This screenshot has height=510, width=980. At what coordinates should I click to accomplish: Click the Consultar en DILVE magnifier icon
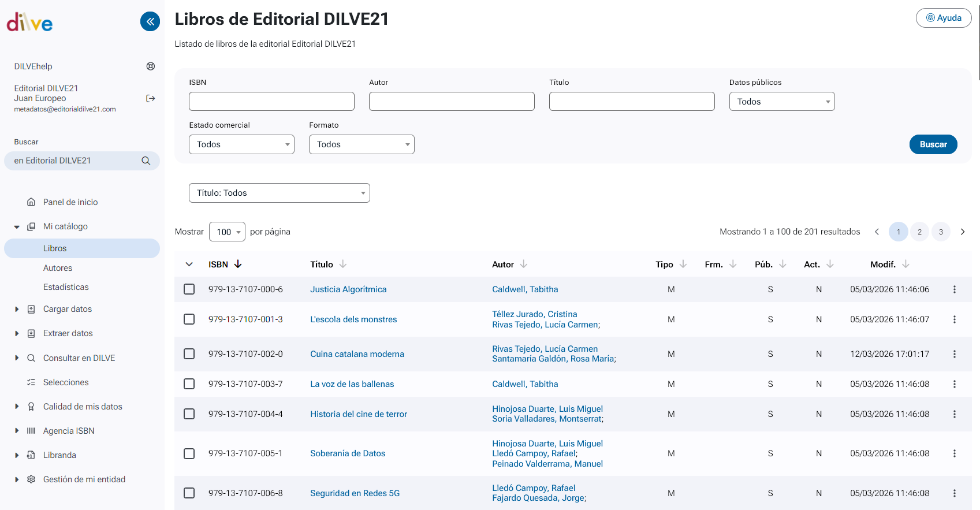[x=31, y=358]
